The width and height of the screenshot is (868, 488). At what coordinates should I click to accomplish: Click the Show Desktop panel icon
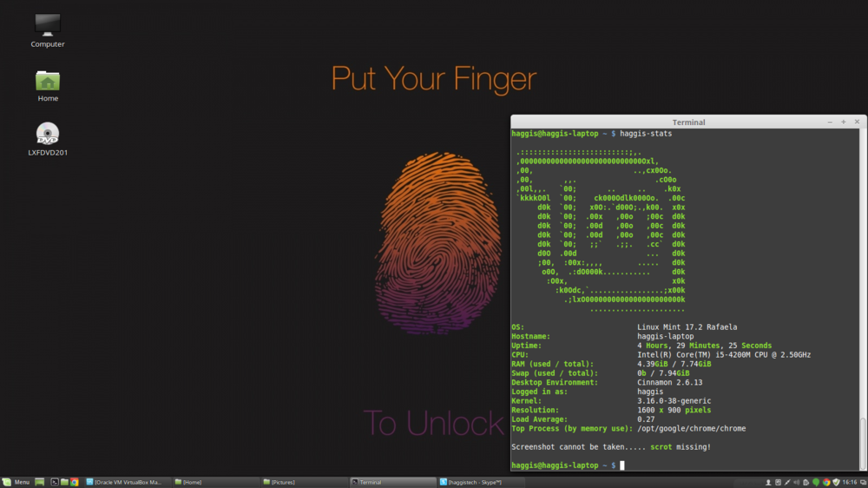click(39, 483)
